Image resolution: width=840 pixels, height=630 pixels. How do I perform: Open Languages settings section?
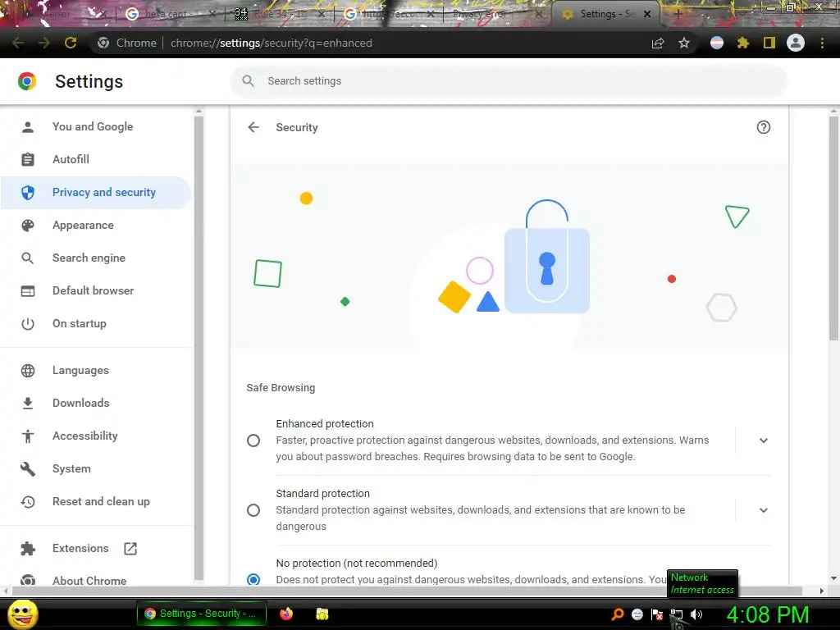point(95,370)
